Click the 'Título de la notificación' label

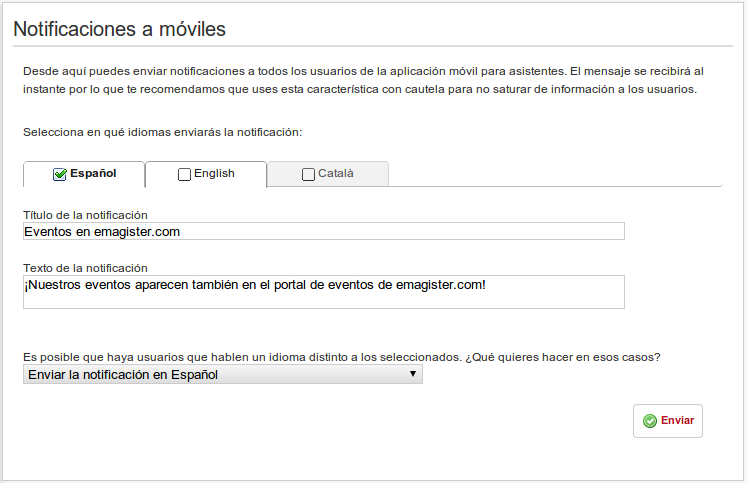[x=85, y=215]
